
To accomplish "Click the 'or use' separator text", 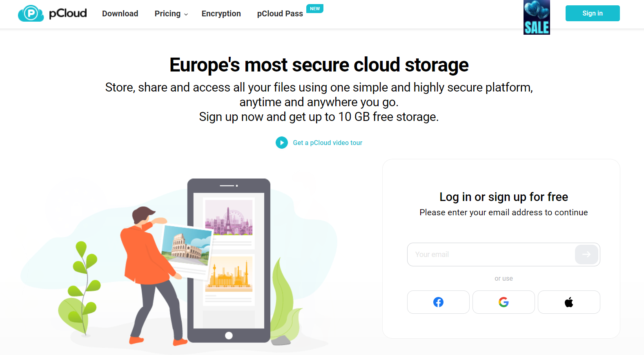I will click(x=504, y=278).
